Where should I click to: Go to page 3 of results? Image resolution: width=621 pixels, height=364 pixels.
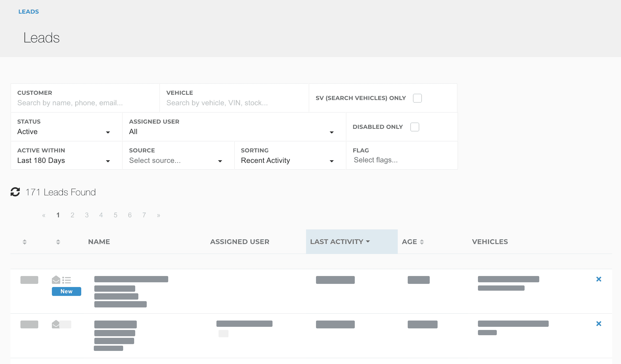point(87,215)
